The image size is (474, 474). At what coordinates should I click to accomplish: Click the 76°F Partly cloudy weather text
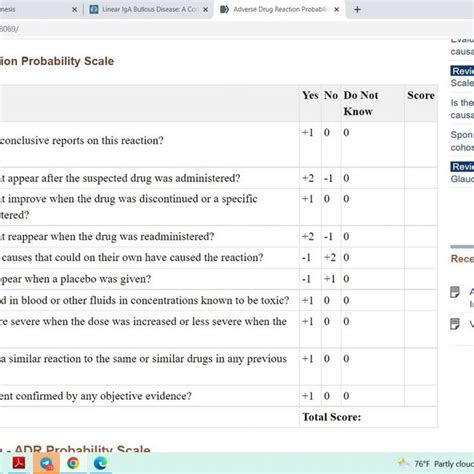pyautogui.click(x=444, y=464)
